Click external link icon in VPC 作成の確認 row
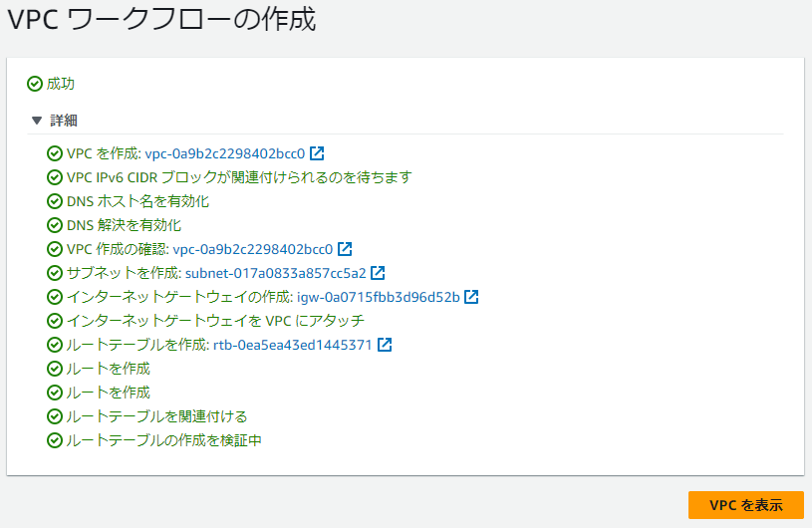The width and height of the screenshot is (812, 528). coord(345,249)
